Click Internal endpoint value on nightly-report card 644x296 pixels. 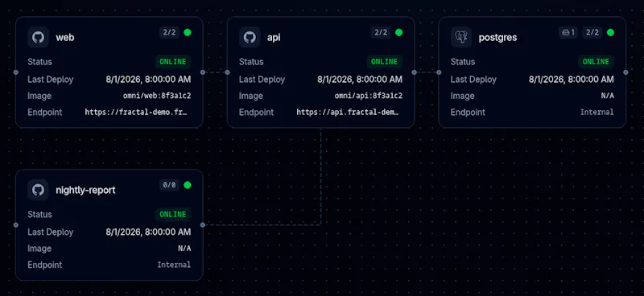(x=174, y=265)
